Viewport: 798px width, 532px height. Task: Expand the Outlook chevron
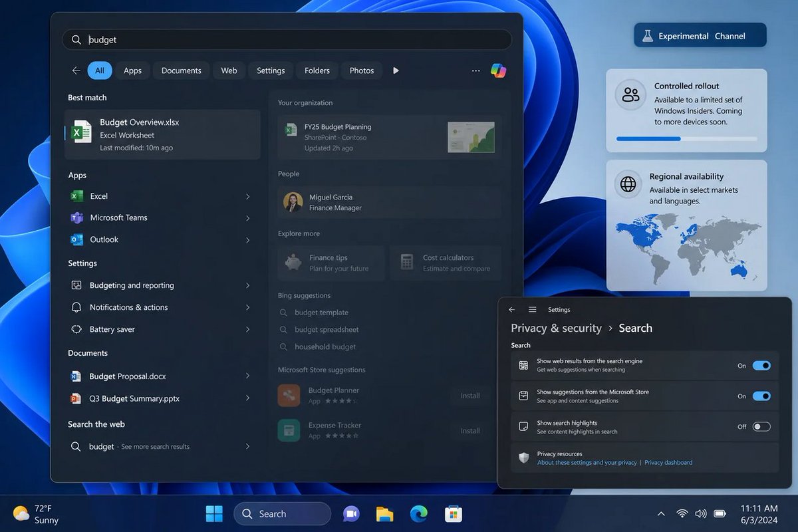tap(247, 240)
